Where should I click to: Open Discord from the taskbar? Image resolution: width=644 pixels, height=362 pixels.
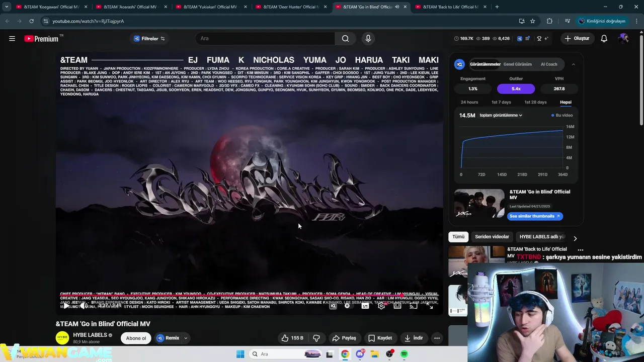pos(360,354)
